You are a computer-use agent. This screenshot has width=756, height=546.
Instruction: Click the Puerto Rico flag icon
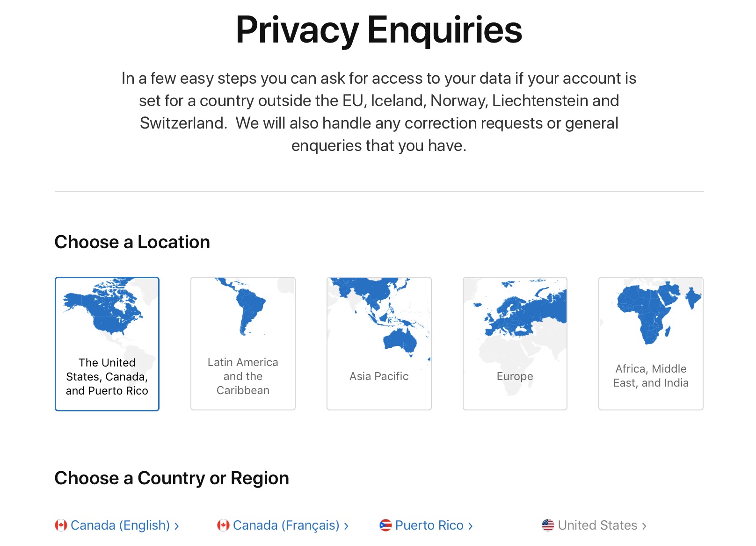(x=385, y=525)
